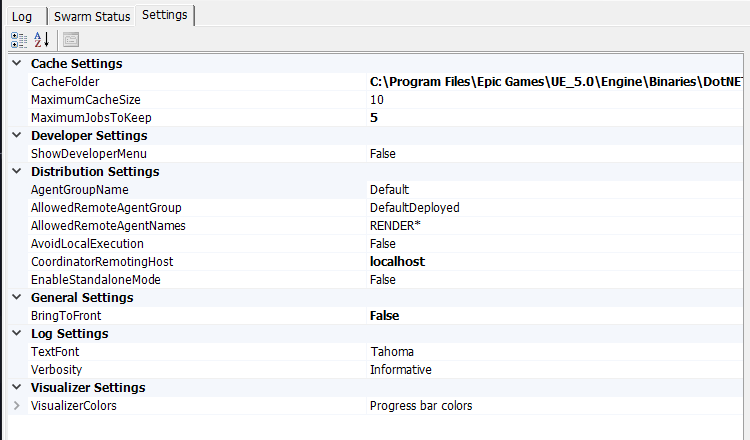Select the Progress bar colors value
The height and width of the screenshot is (440, 750).
(x=421, y=406)
